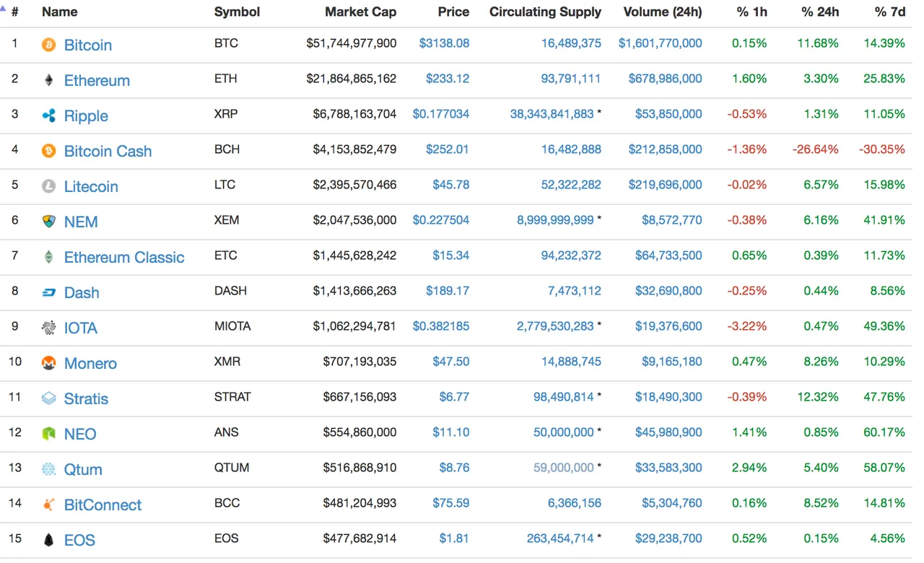Click the Dash logo icon

[48, 292]
